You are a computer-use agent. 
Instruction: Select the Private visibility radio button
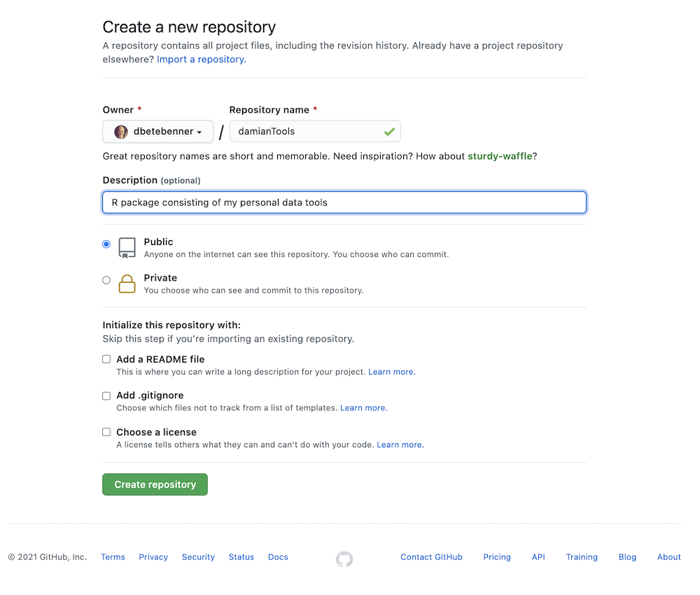coord(106,280)
